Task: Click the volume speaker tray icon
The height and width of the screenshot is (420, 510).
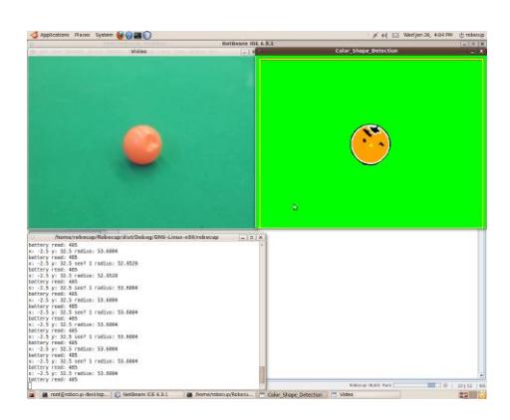Action: 384,35
